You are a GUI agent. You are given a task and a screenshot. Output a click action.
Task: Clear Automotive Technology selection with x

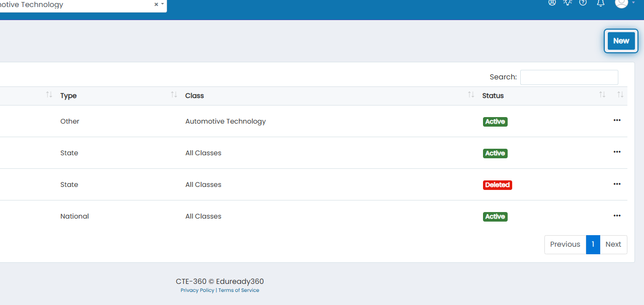point(156,4)
